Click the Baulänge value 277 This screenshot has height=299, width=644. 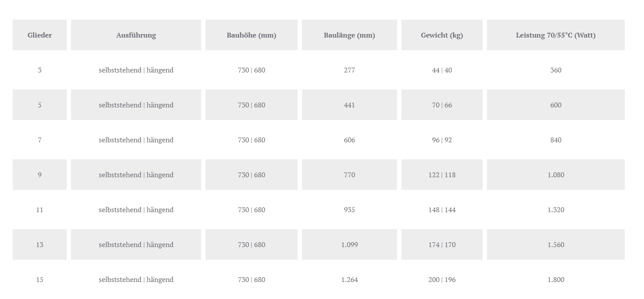[349, 70]
